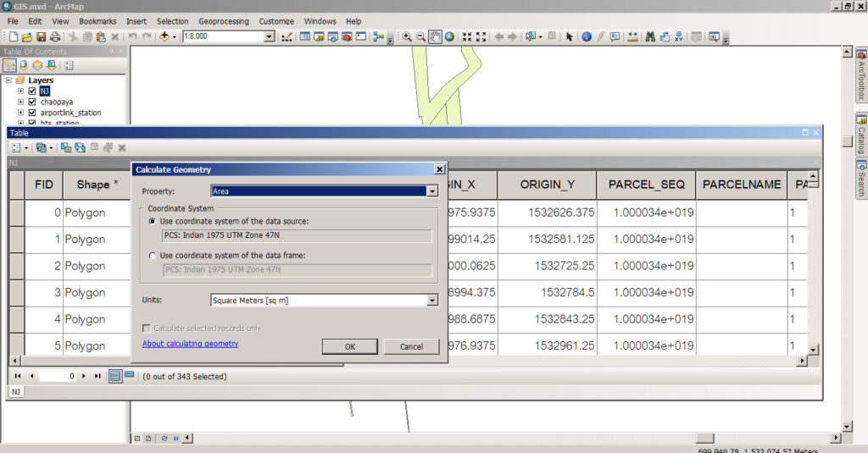The height and width of the screenshot is (453, 868).
Task: Click the Go To XY icon
Action: coord(679,37)
